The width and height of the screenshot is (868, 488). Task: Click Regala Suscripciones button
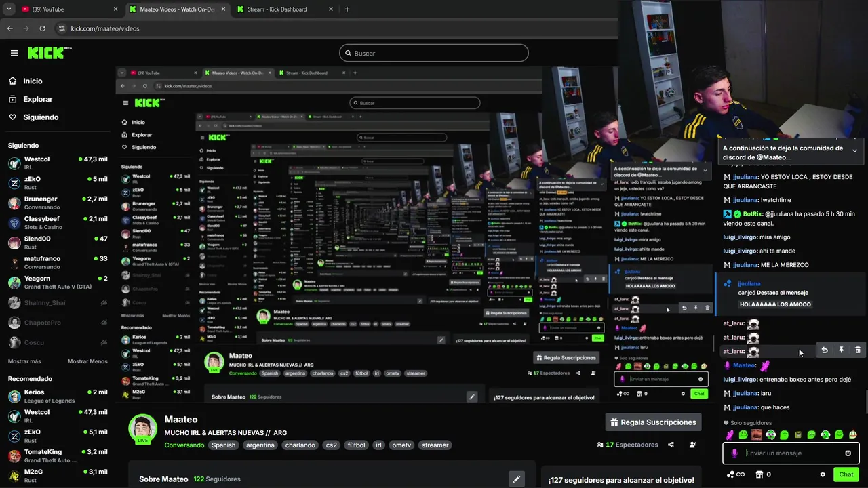653,422
